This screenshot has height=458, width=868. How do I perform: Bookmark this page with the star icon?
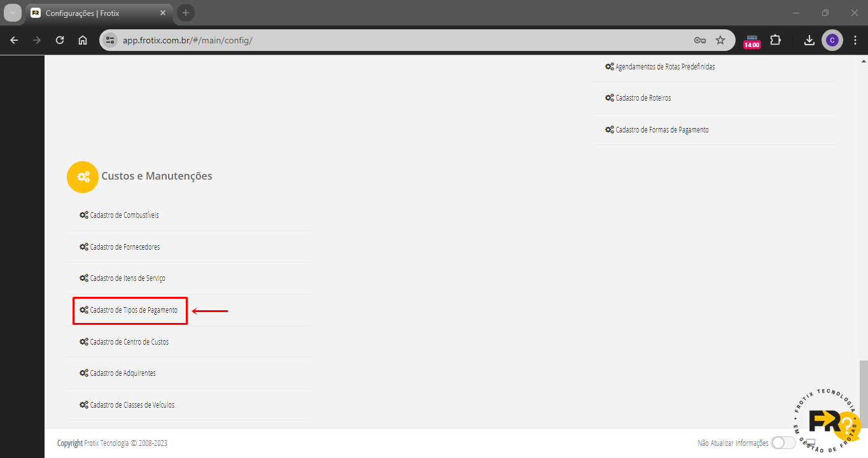tap(720, 40)
